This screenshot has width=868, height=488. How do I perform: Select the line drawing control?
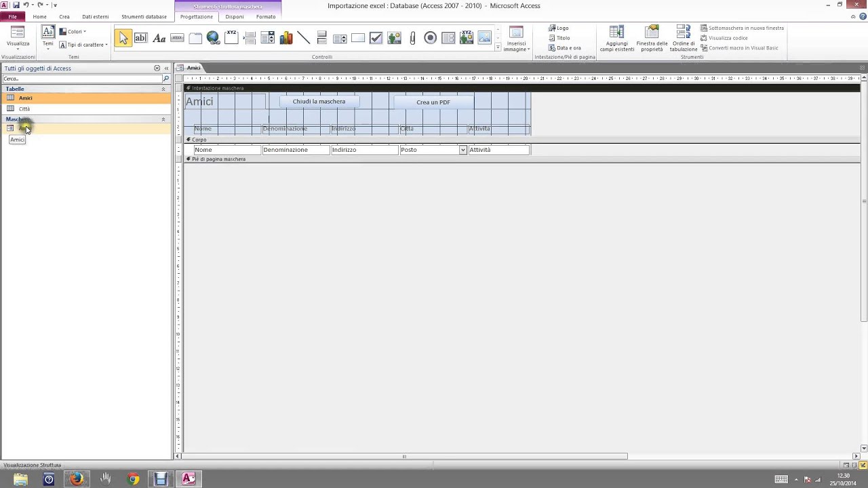(x=304, y=38)
